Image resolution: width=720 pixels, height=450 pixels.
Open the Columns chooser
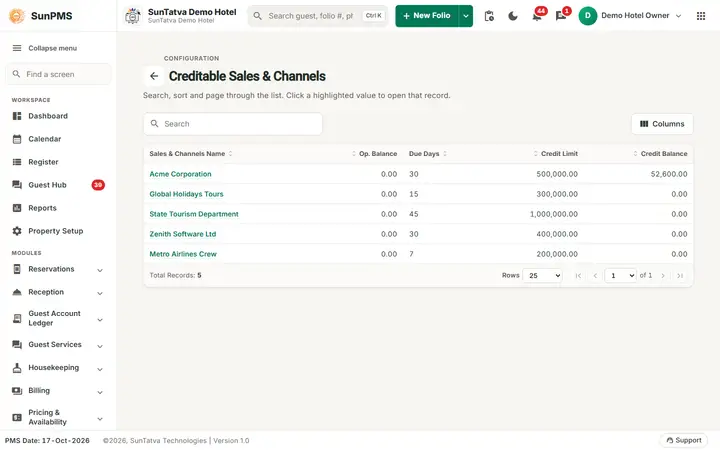click(x=662, y=124)
